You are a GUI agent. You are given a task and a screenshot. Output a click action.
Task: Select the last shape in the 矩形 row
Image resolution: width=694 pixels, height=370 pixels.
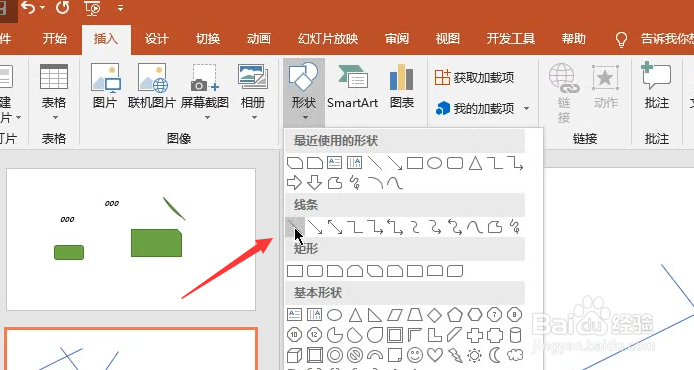click(x=455, y=271)
